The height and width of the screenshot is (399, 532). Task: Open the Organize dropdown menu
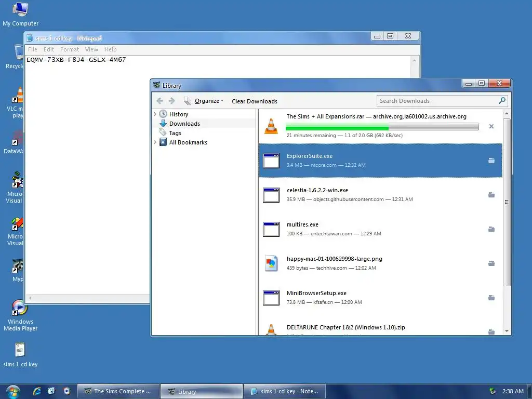click(x=204, y=101)
